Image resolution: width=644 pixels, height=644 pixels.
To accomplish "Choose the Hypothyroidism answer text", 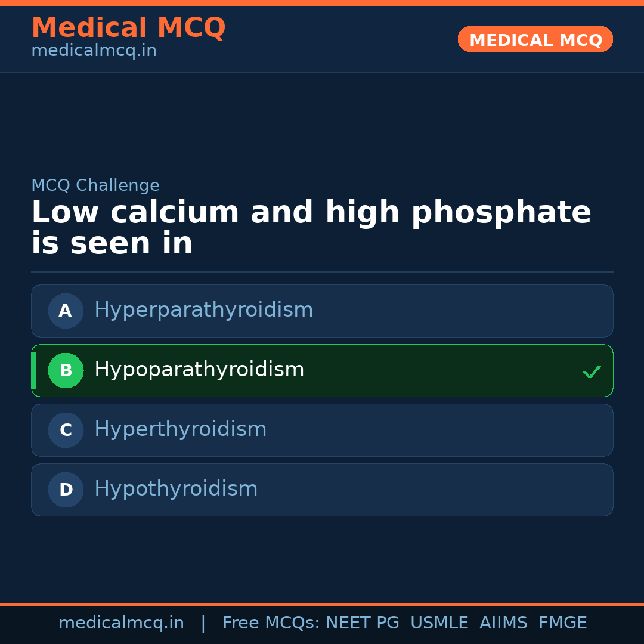I will coord(176,489).
